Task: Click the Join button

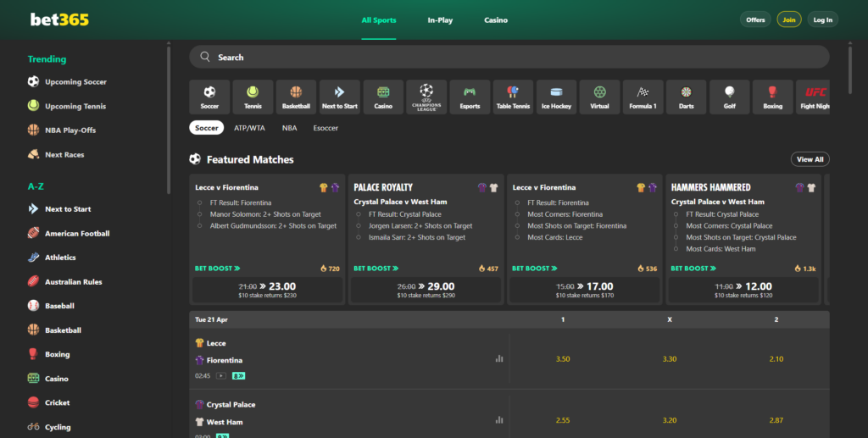Action: (789, 19)
